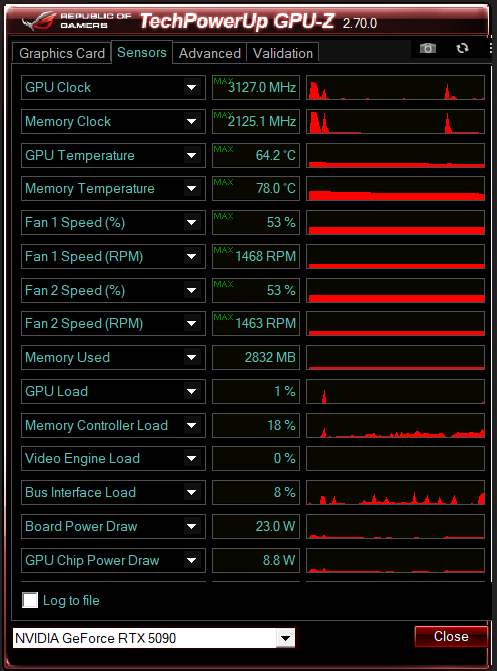Expand Memory Controller Load dropdown

click(x=191, y=425)
